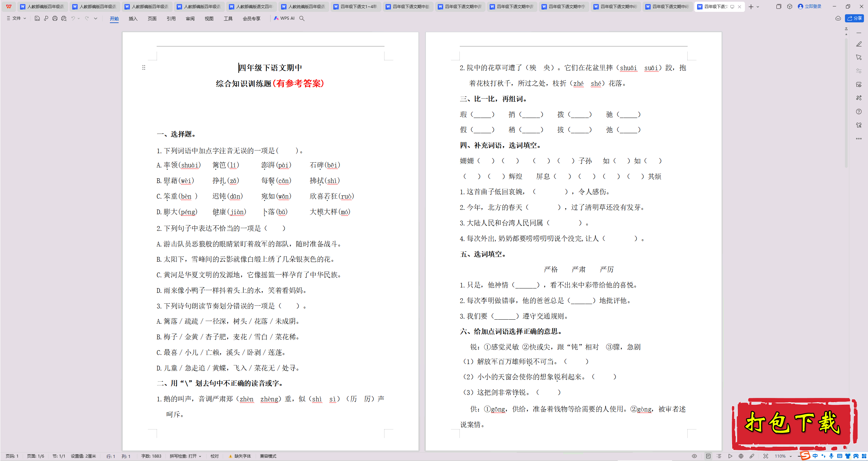Viewport: 868px width, 461px height.
Task: Click the highlighter pen icon in status bar
Action: [752, 456]
